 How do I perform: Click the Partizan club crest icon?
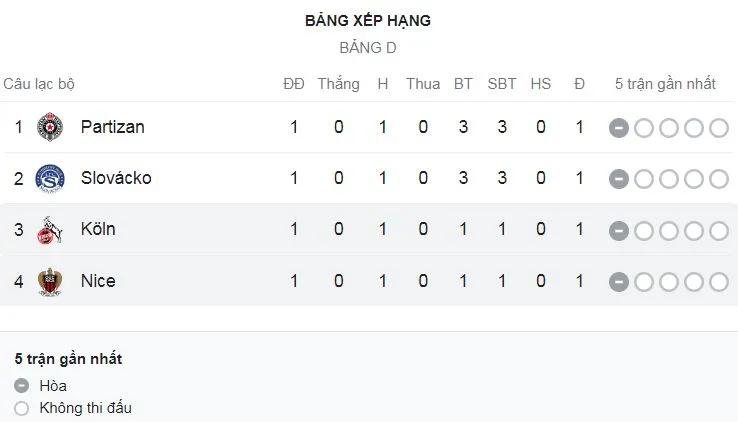coord(48,127)
